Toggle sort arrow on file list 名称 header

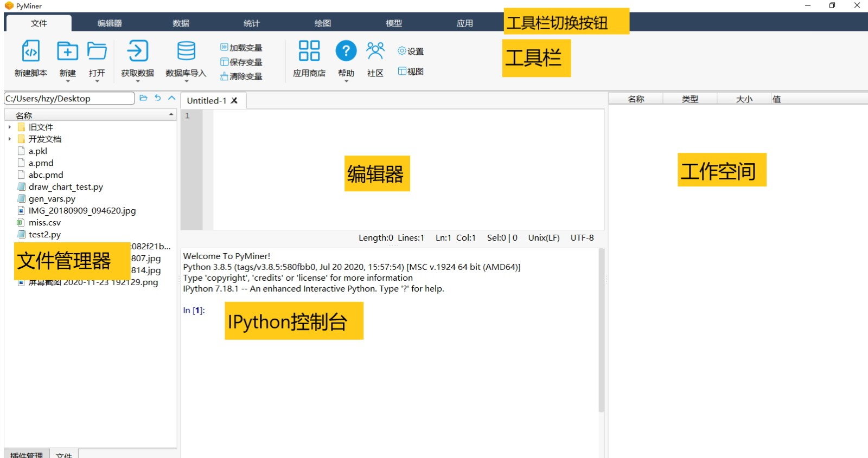(x=171, y=114)
